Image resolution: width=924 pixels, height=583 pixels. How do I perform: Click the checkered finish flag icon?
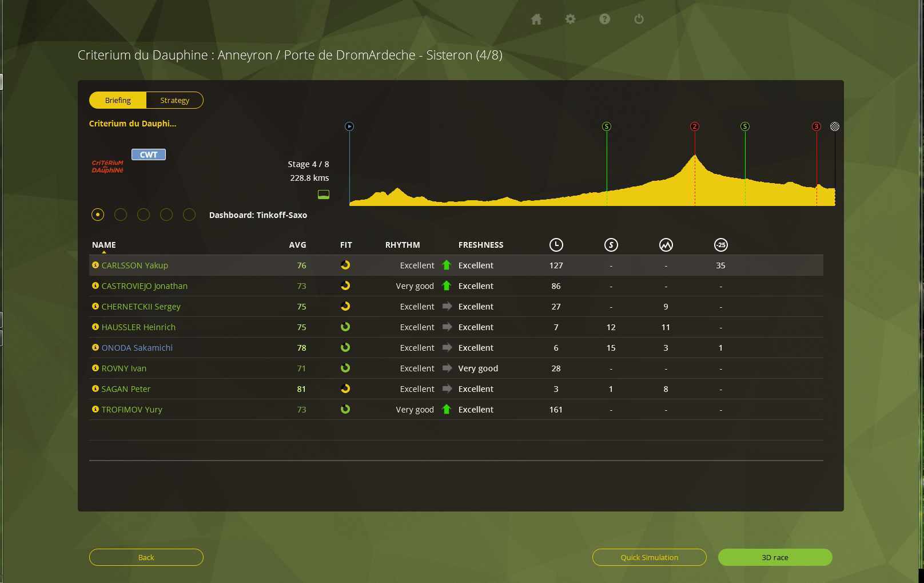(835, 126)
